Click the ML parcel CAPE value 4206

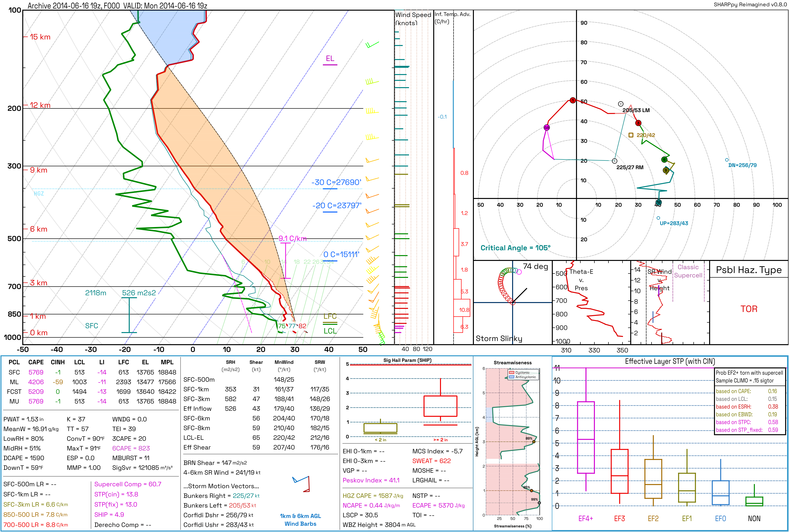tap(36, 382)
